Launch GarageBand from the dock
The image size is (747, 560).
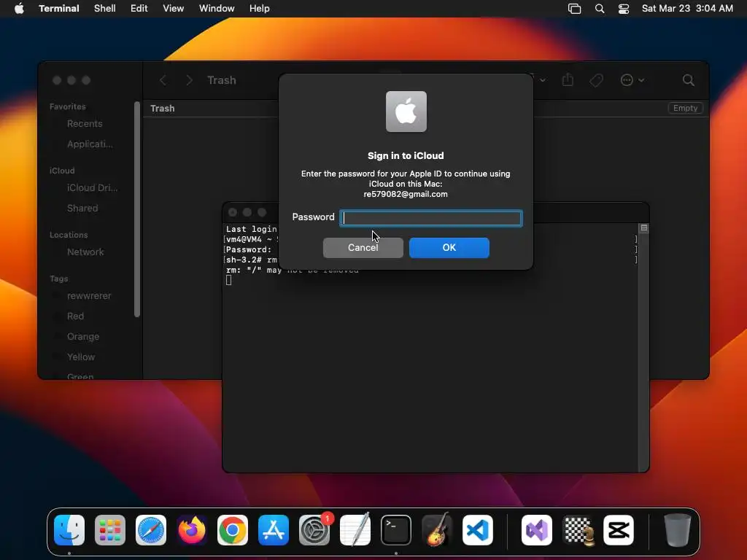coord(437,530)
